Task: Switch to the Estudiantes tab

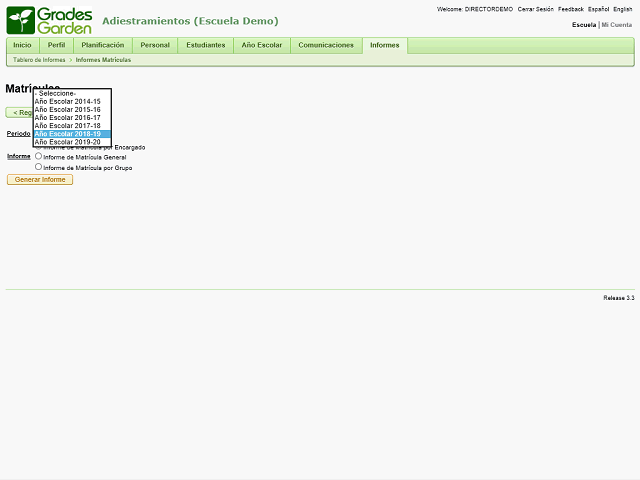Action: tap(206, 45)
